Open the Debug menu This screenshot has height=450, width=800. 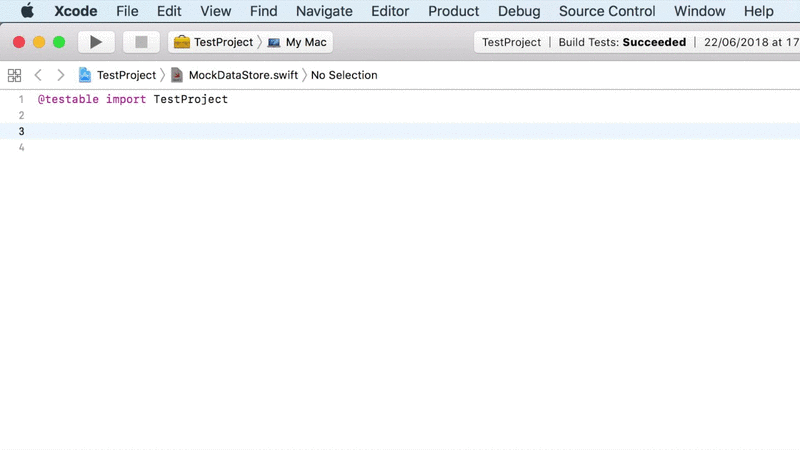pos(519,11)
